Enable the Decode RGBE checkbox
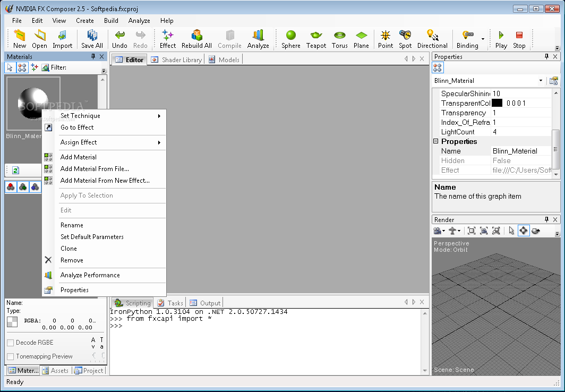This screenshot has width=565, height=392. point(11,343)
